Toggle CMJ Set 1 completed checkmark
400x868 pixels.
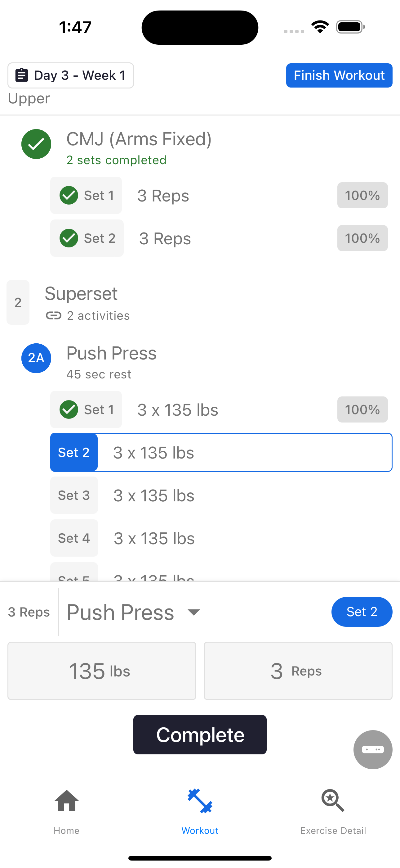[69, 196]
